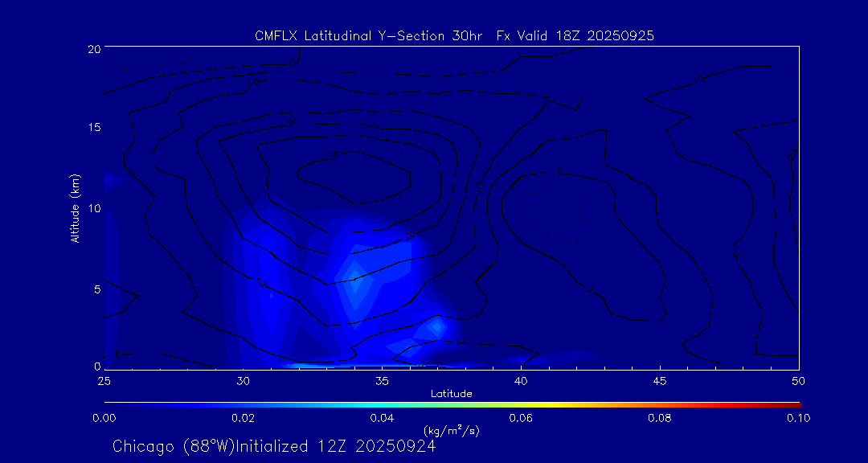Pick the color bar value 0.04
The height and width of the screenshot is (463, 868).
point(382,418)
